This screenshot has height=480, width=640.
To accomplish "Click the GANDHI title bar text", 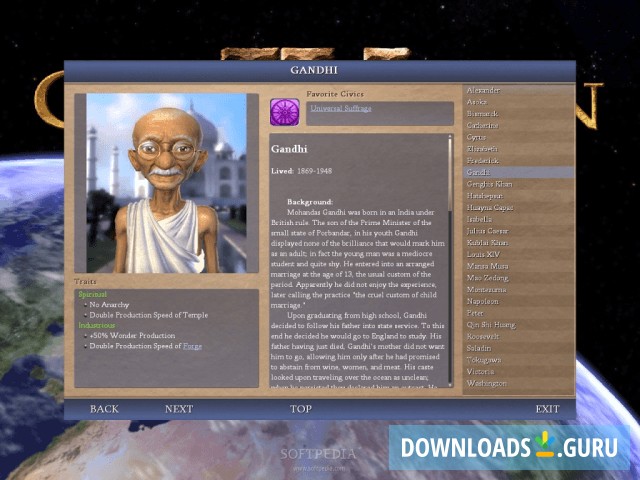I will 314,70.
